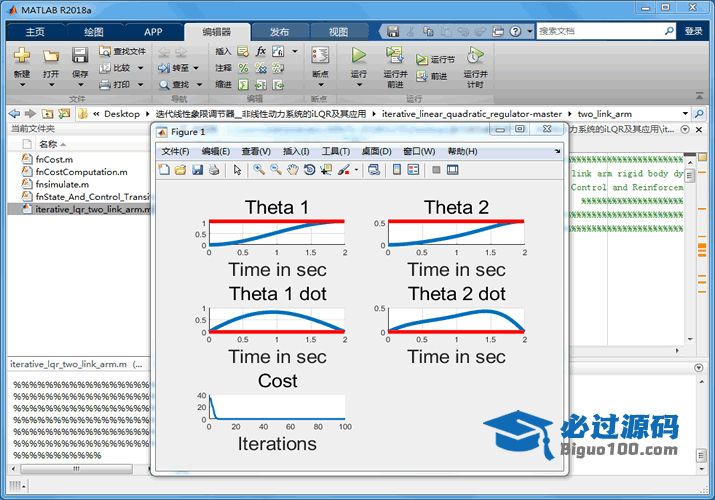Click the Link Plot toolbar icon
Screen dimensions: 715x500
click(374, 170)
